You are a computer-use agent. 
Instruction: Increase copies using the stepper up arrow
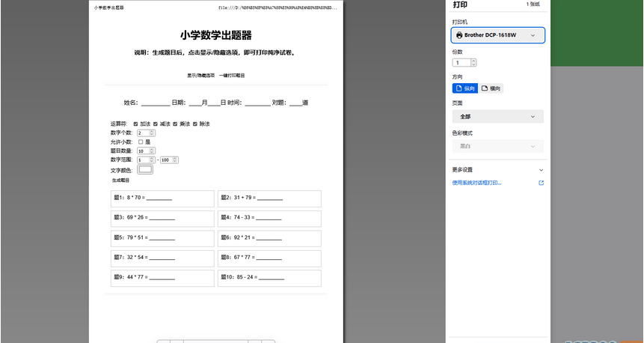point(473,61)
